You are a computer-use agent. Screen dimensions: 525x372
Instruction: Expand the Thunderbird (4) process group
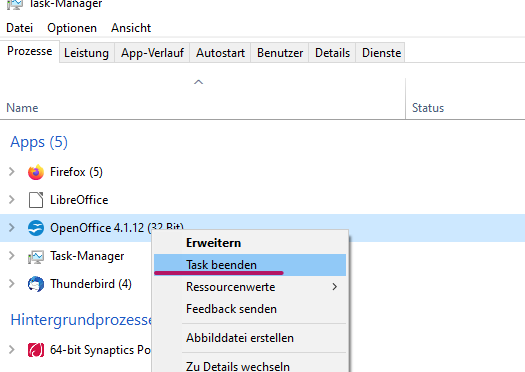[12, 284]
